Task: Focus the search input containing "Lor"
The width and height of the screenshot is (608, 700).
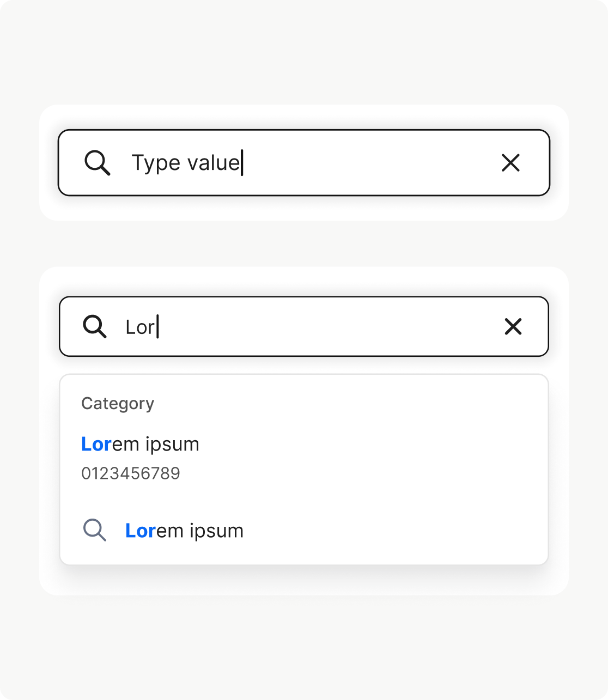Action: click(327, 326)
